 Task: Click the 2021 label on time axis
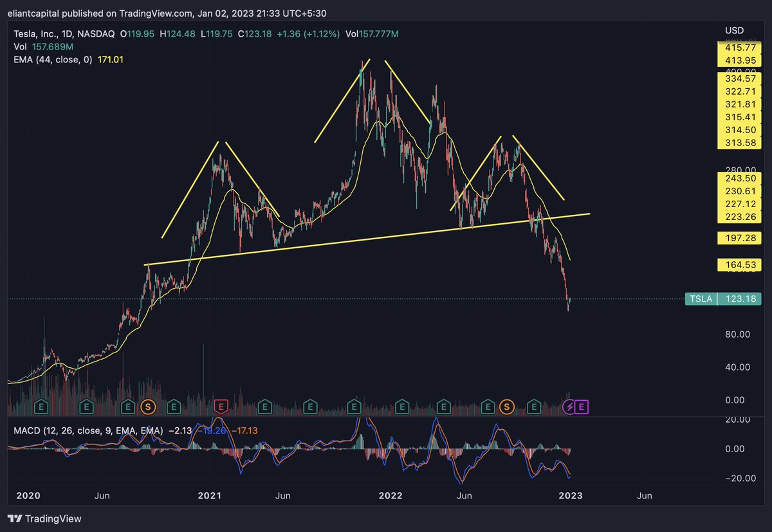tap(209, 496)
